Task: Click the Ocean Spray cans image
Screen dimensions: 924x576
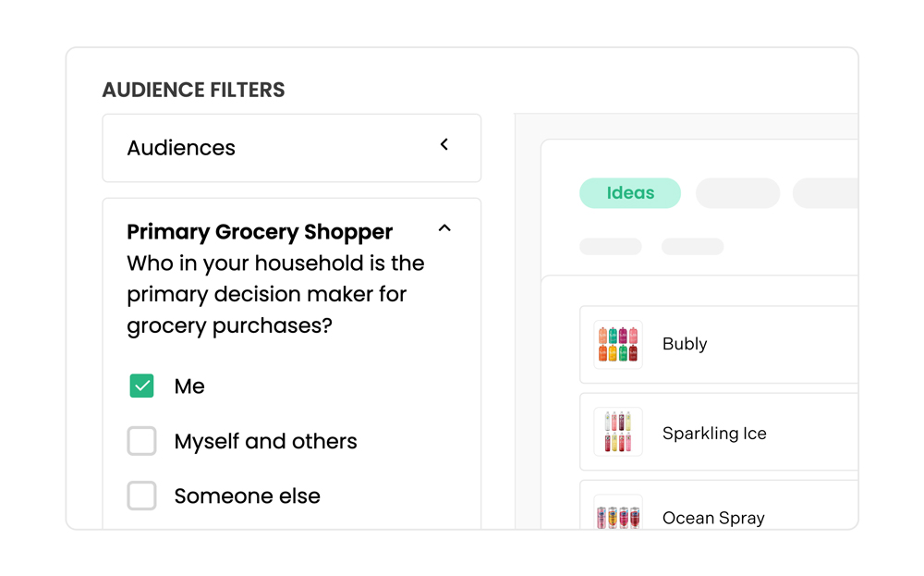Action: [618, 515]
